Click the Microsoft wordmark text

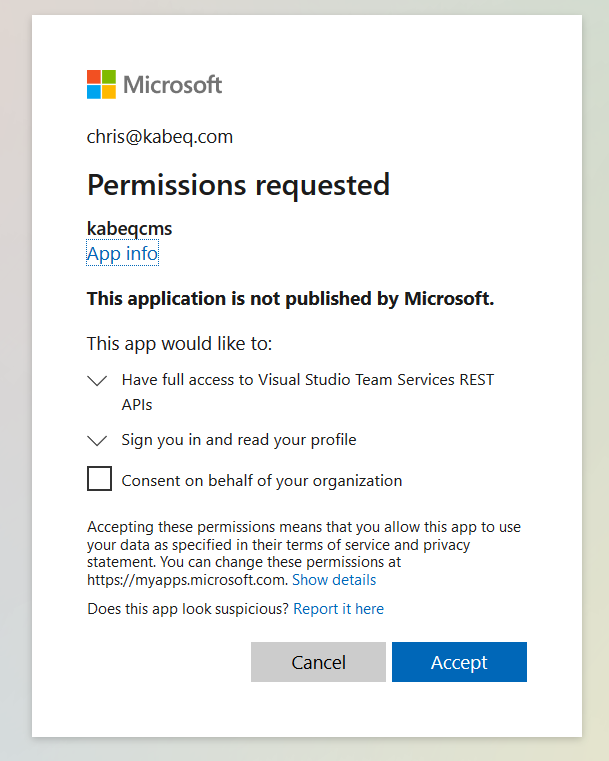click(x=172, y=85)
